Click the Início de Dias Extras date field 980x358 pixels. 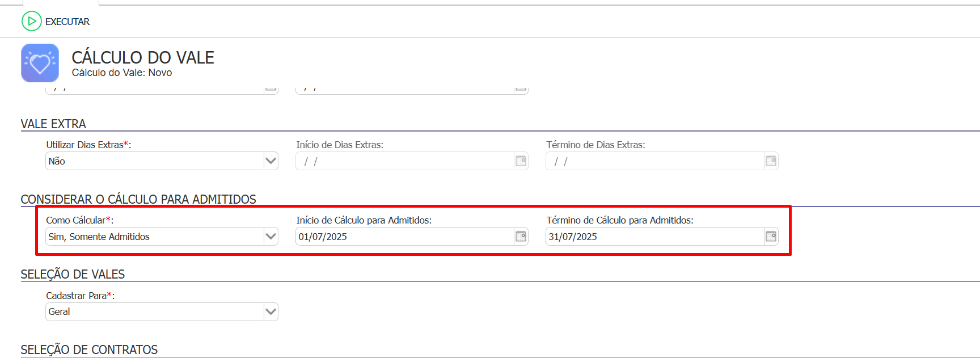(404, 161)
